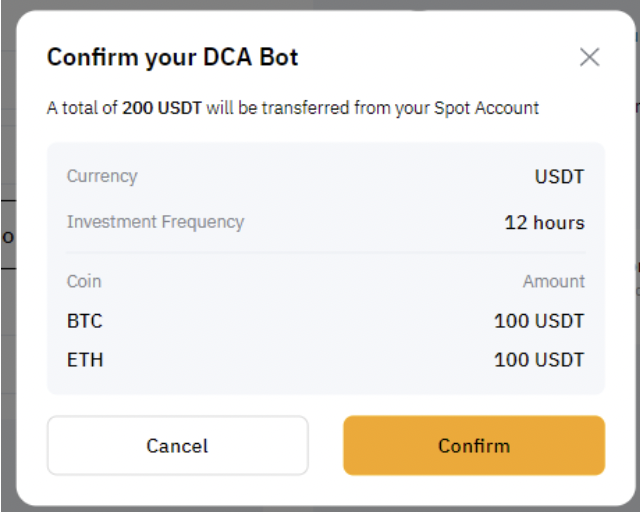Screen dimensions: 640x514
Task: Select the bold 200 USDT total text
Action: tap(162, 108)
